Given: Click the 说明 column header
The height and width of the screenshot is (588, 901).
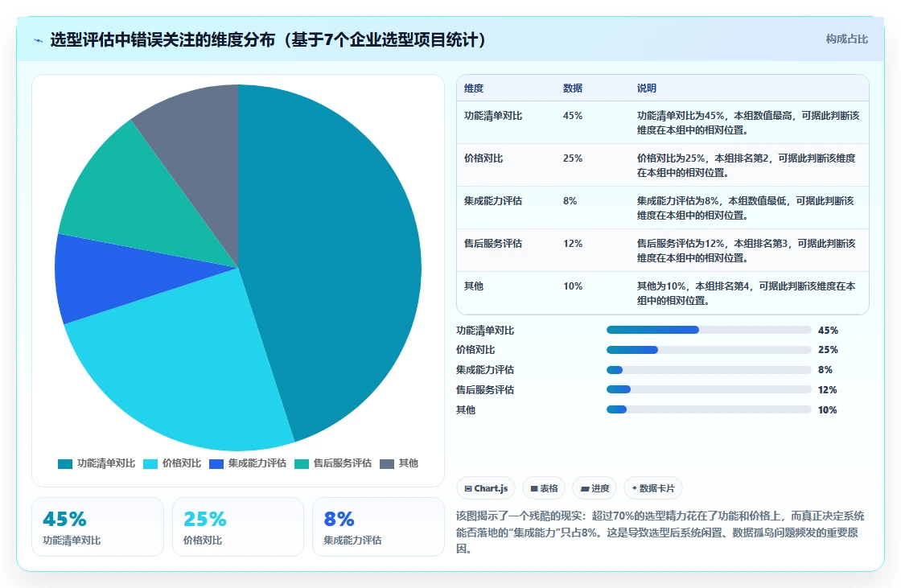Looking at the screenshot, I should click(x=647, y=88).
